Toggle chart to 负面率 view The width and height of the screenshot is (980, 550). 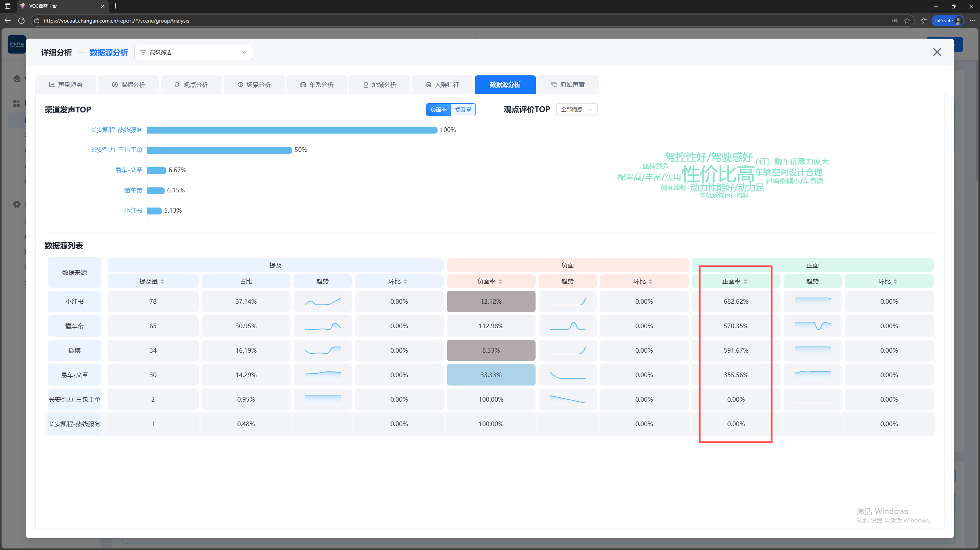pos(438,110)
